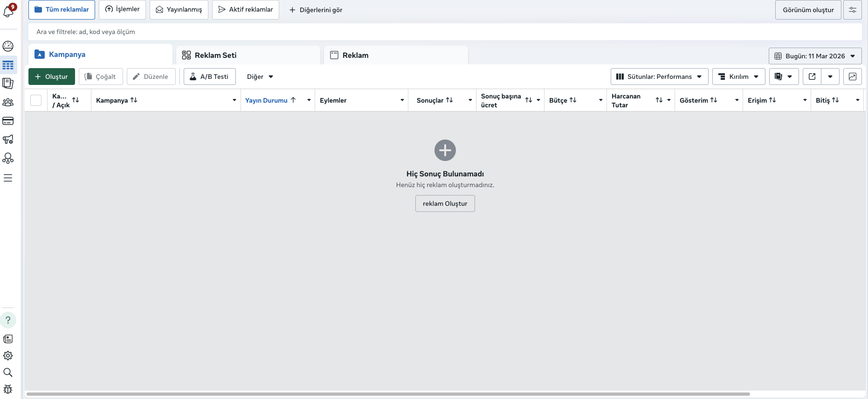Click the reklam Oluştur button
The image size is (868, 399).
tap(445, 203)
